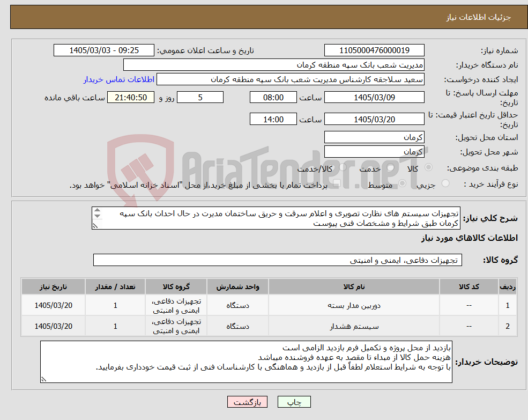The image size is (528, 420).
Task: Click the price validity date 1405/03/20 field
Action: [374, 119]
